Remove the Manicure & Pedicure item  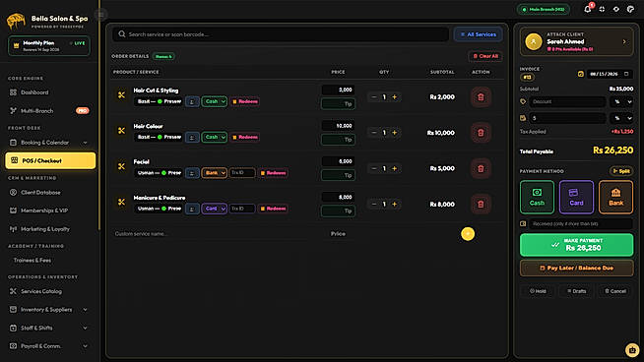tap(481, 204)
